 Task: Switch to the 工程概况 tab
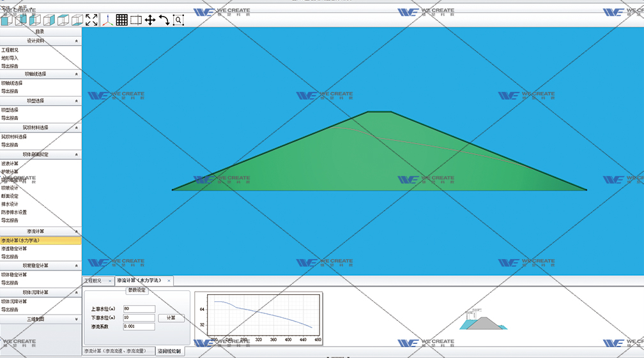tap(93, 281)
